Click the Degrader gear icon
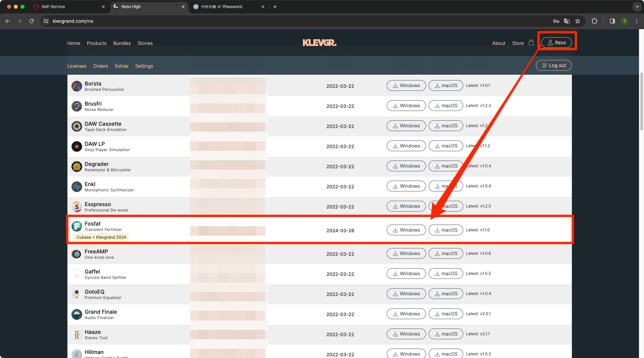Screen dimensions: 644x358 point(77,167)
